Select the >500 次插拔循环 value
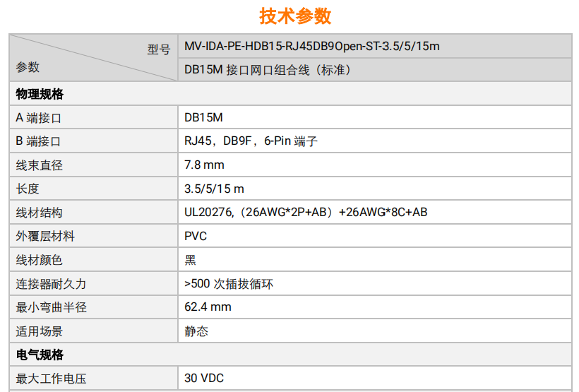This screenshot has width=579, height=392. [229, 284]
